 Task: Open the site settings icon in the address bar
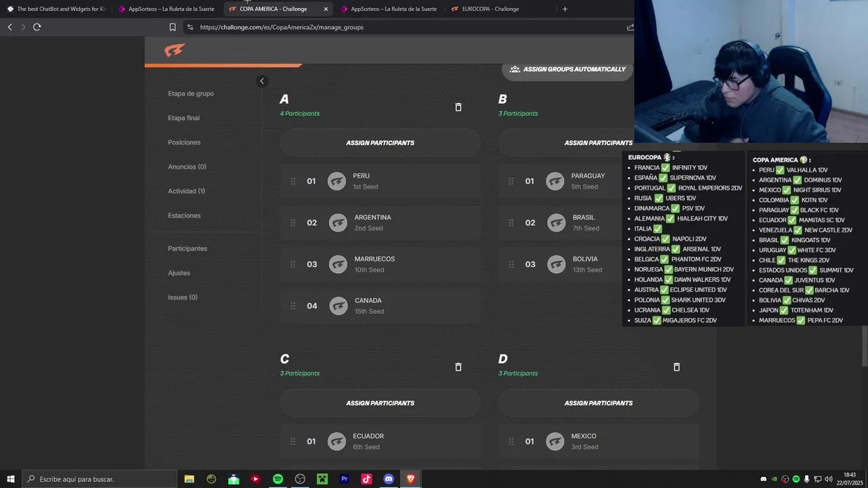(190, 27)
